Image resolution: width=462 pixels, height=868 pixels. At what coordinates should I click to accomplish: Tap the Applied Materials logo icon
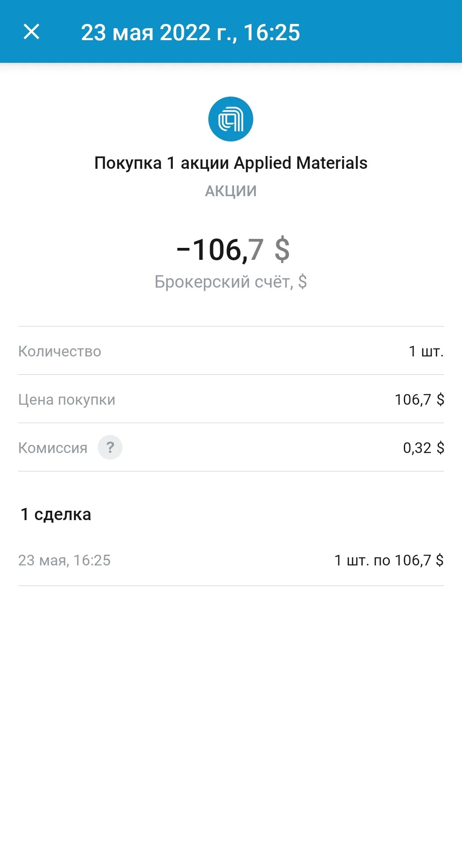click(231, 119)
